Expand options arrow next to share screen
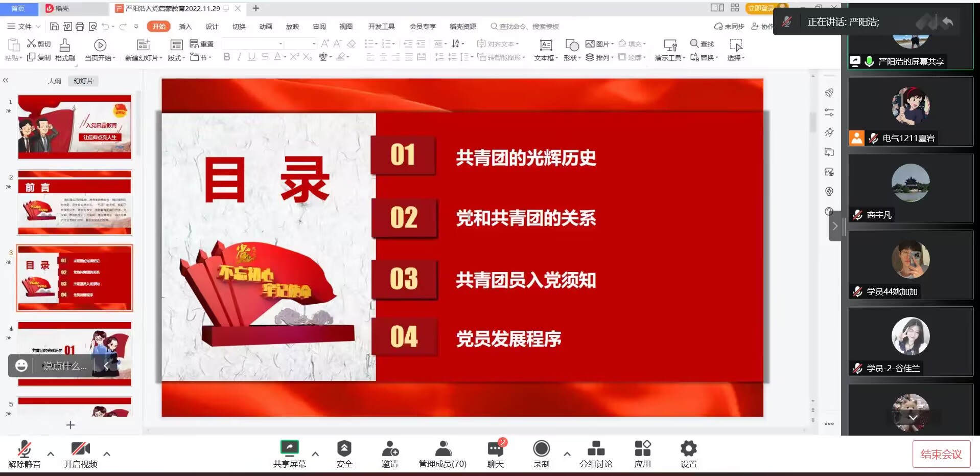 pos(315,454)
